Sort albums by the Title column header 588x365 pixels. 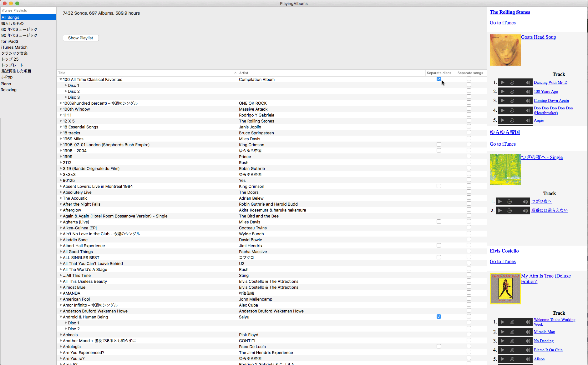[147, 73]
